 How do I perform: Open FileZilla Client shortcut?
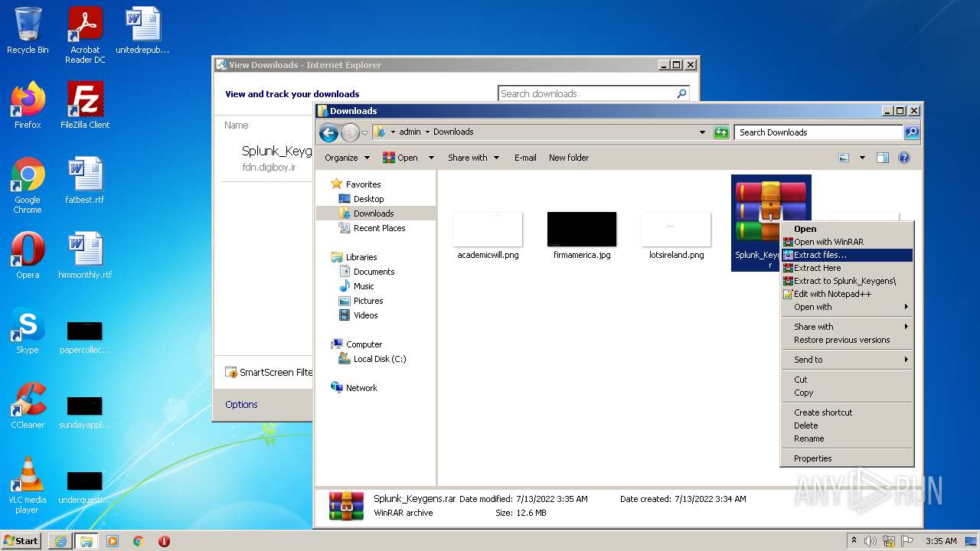pos(85,106)
